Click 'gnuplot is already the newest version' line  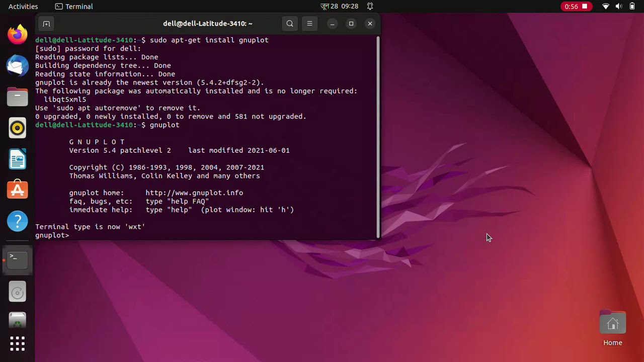(149, 82)
